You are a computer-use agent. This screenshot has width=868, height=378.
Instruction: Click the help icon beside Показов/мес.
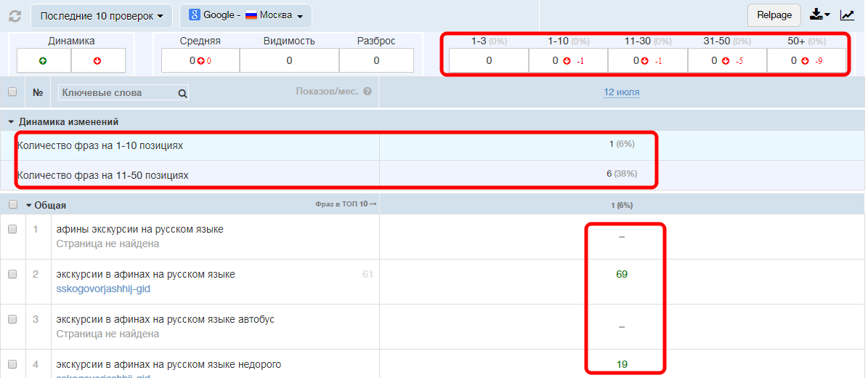click(x=368, y=92)
